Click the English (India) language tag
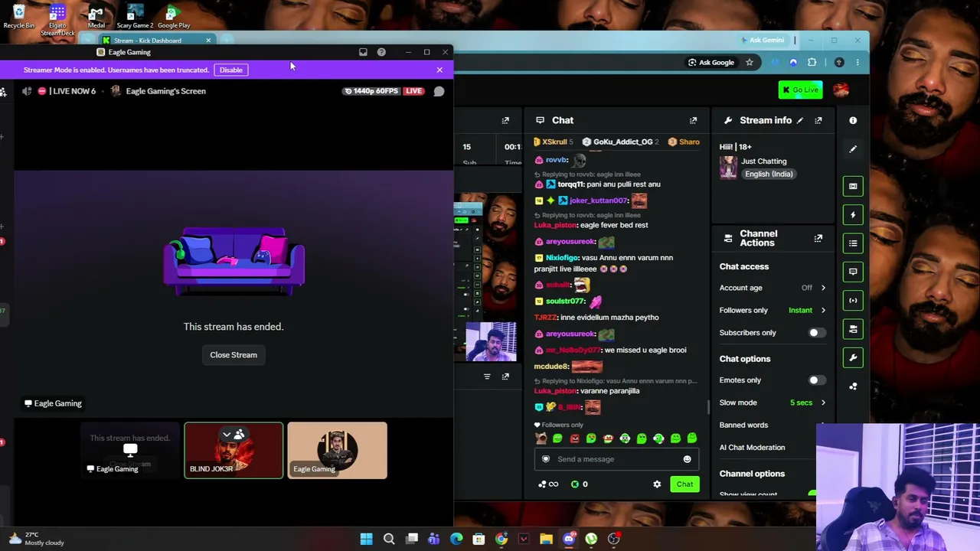 [x=769, y=174]
